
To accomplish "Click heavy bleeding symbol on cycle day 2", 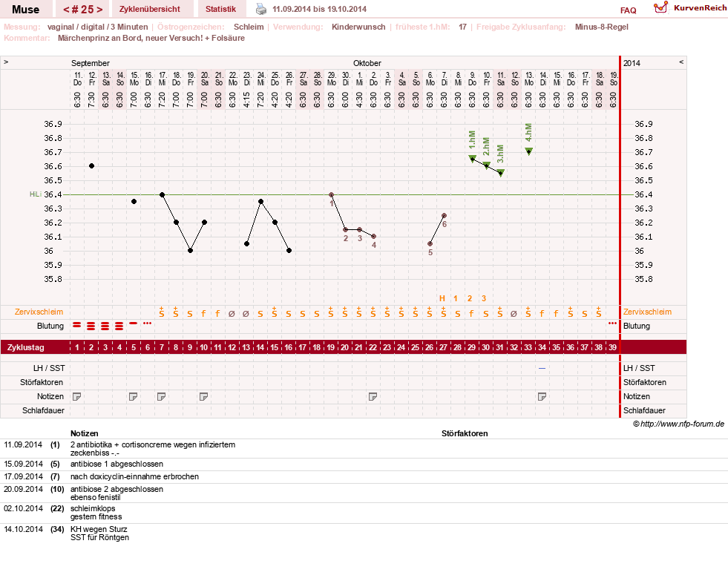I will coord(91,326).
